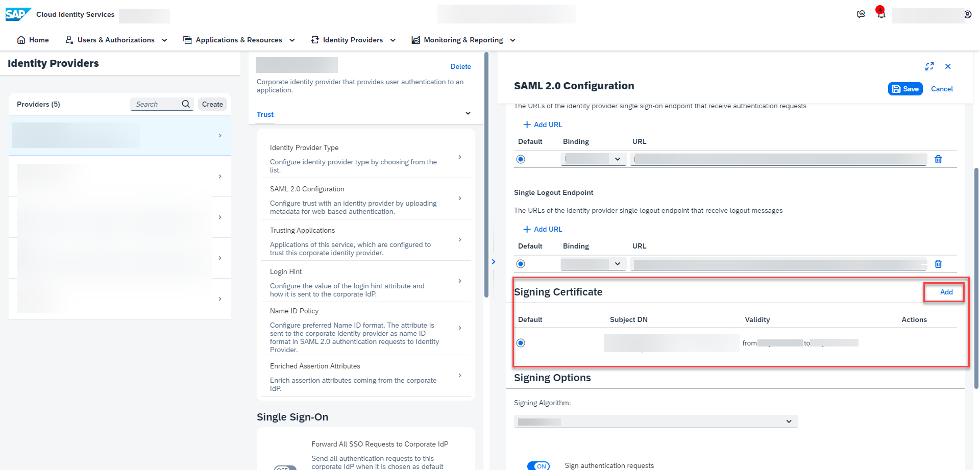Toggle Forward All SSO Requests switch
The width and height of the screenshot is (980, 470).
click(285, 467)
